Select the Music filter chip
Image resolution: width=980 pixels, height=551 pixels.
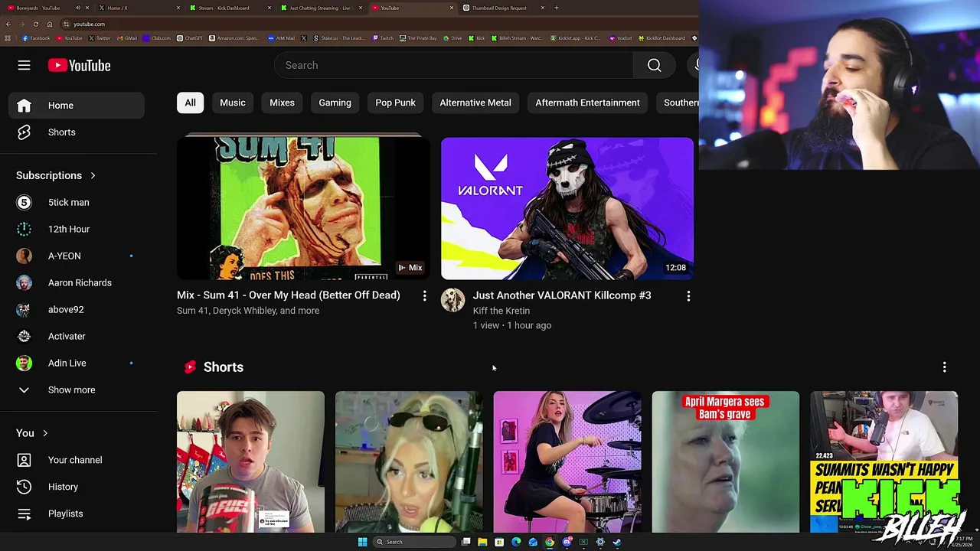(233, 103)
